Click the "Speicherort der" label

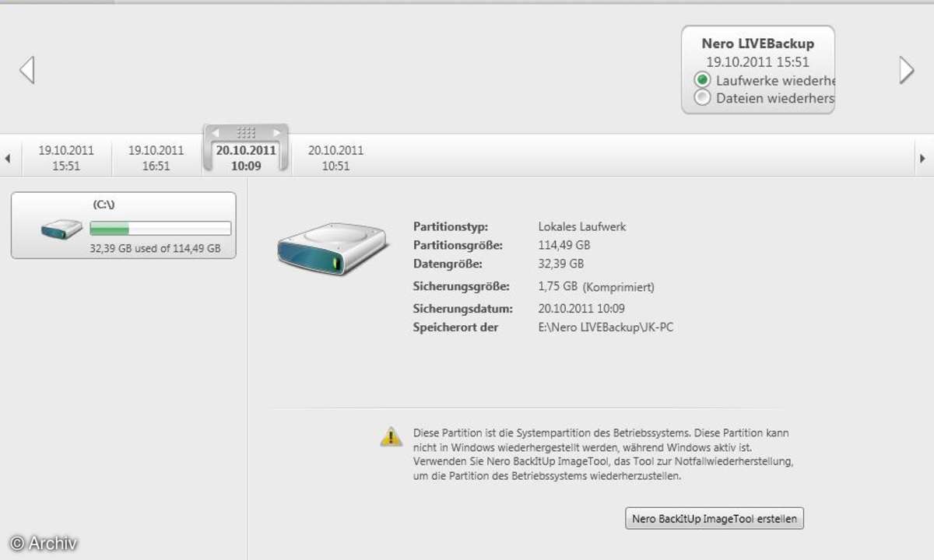[x=455, y=327]
